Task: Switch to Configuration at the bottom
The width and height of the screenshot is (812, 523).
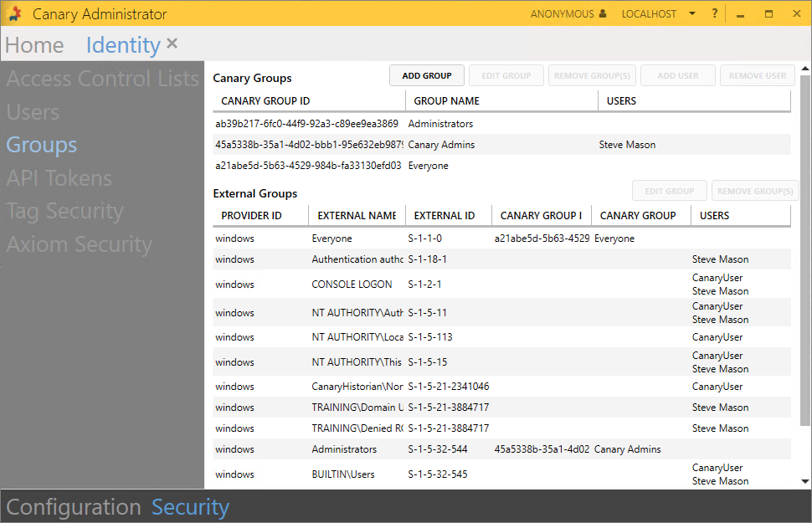Action: 74,507
